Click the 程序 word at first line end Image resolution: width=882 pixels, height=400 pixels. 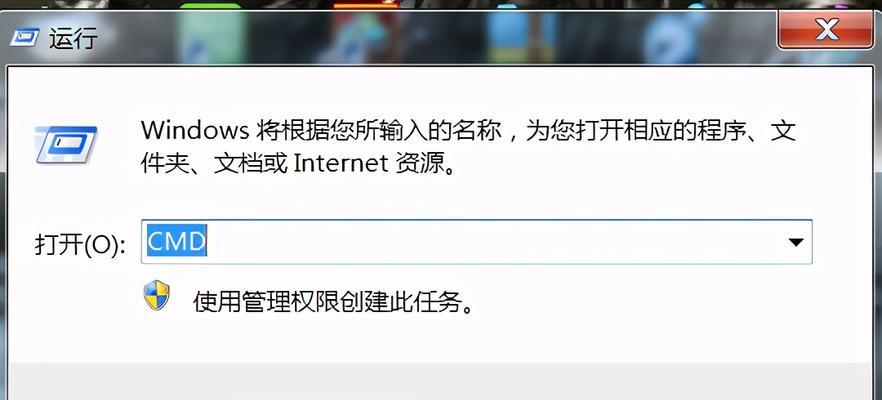[723, 132]
